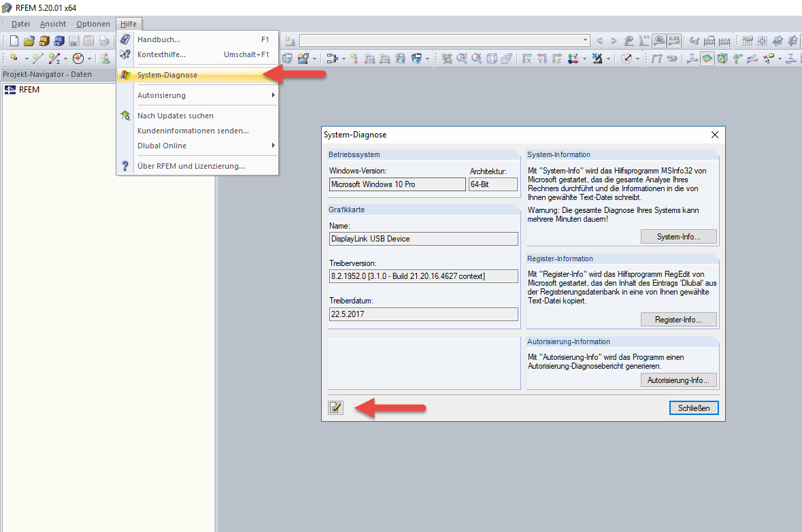The height and width of the screenshot is (532, 802).
Task: Open the project manager brown cabinet icon
Action: click(44, 41)
